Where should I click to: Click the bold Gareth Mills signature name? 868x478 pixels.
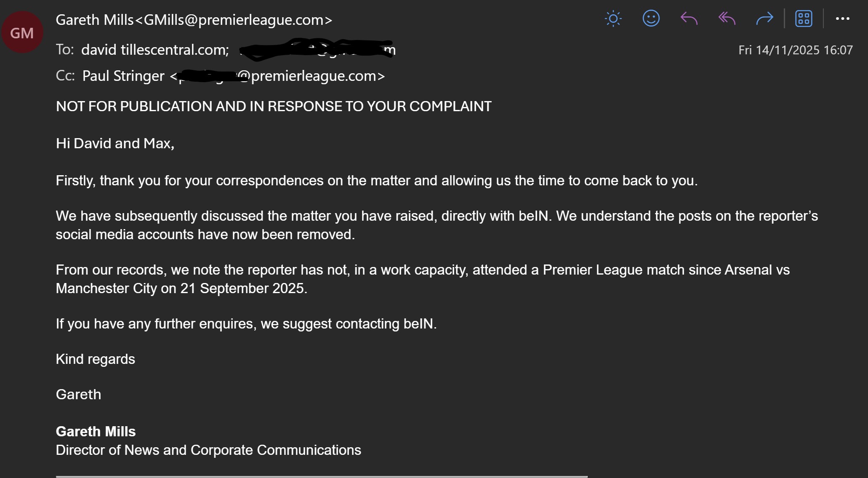point(96,432)
